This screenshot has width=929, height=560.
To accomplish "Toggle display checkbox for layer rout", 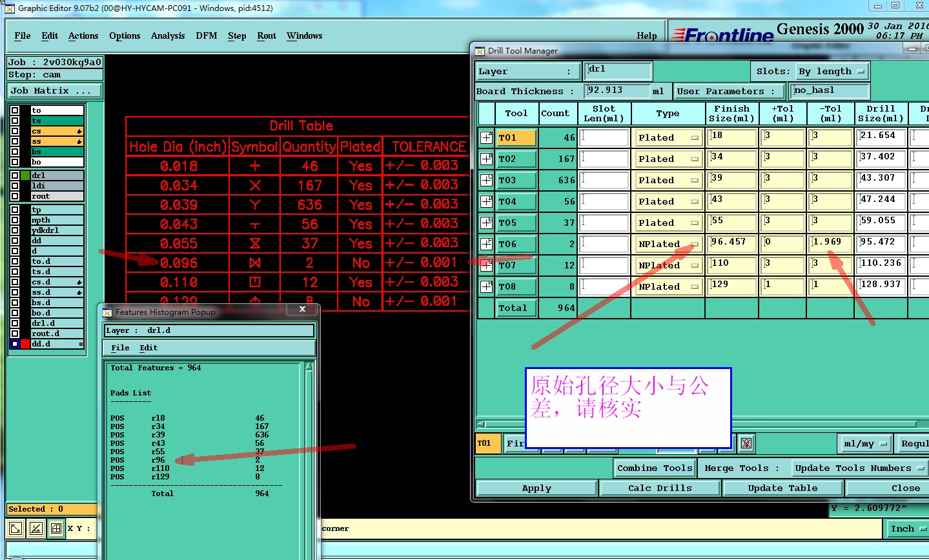I will 15,196.
